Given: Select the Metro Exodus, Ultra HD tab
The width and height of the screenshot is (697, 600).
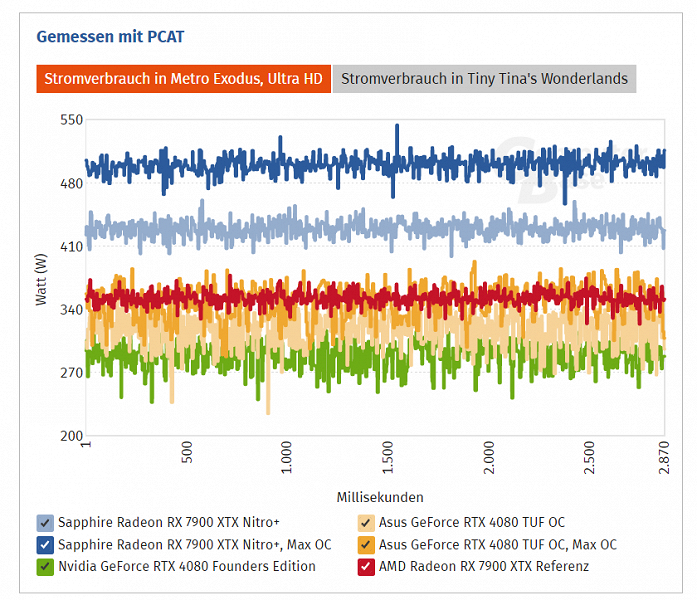Looking at the screenshot, I should [x=183, y=79].
